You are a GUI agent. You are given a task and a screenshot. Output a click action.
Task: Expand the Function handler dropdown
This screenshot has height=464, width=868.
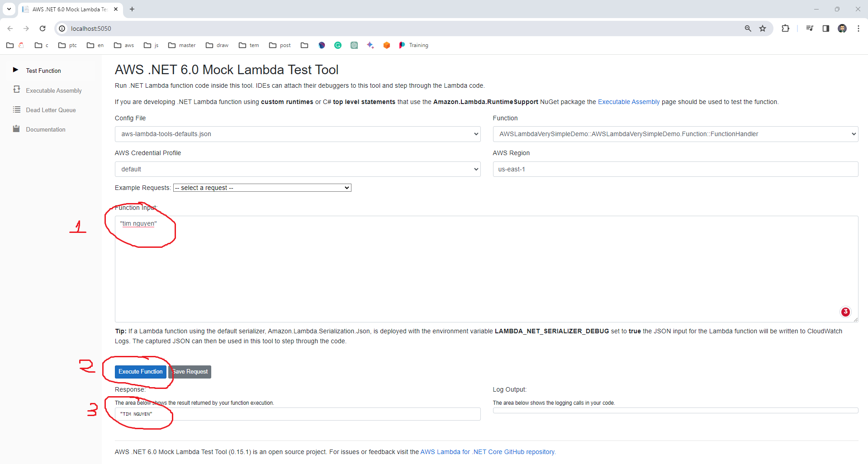coord(675,134)
